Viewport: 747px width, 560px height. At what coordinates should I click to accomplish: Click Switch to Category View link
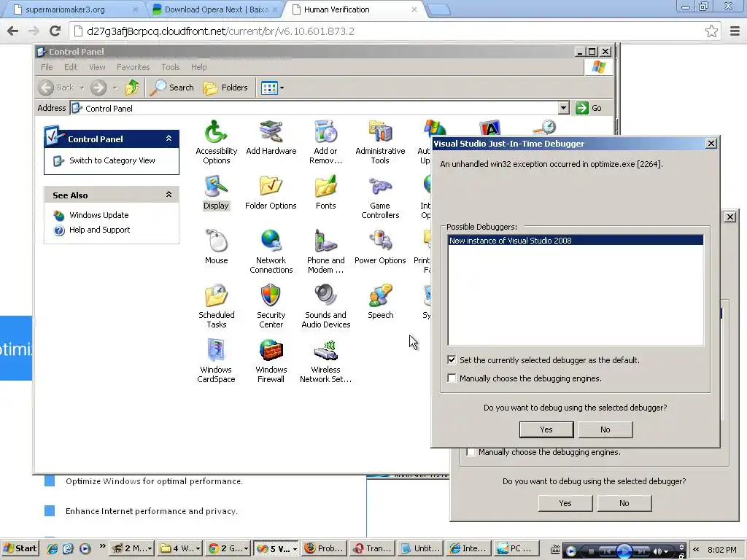pyautogui.click(x=112, y=160)
